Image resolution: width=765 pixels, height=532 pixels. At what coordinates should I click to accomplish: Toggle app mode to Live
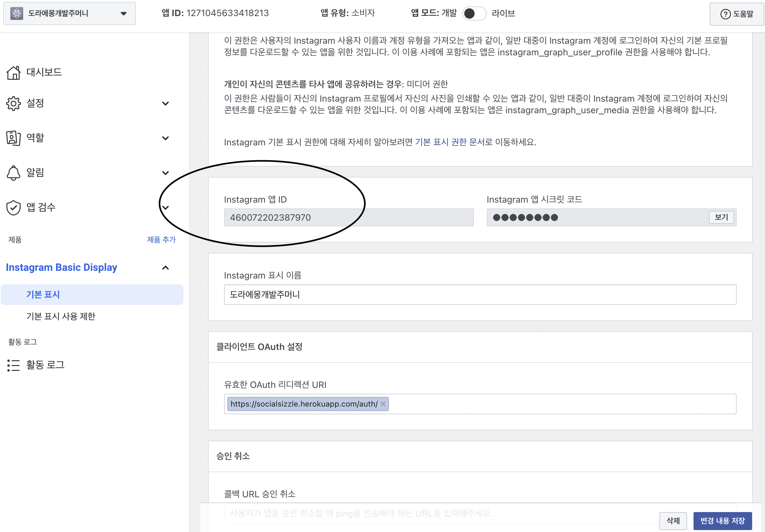pyautogui.click(x=474, y=13)
